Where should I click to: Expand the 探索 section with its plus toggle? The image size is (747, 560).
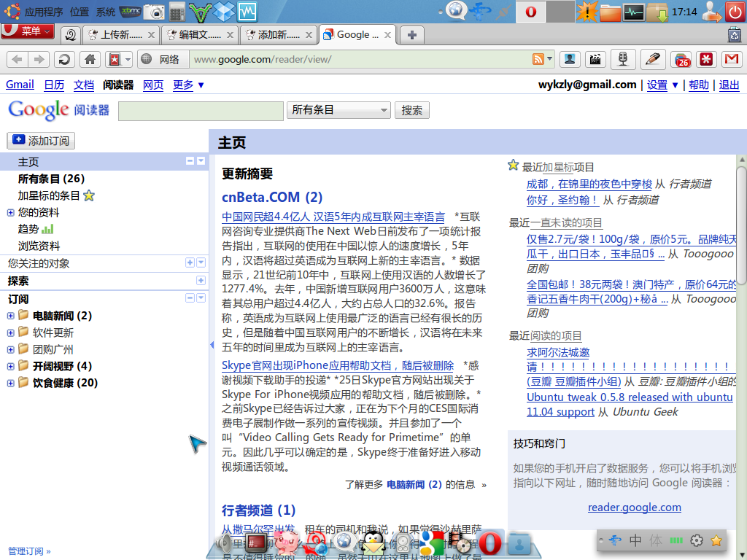201,281
